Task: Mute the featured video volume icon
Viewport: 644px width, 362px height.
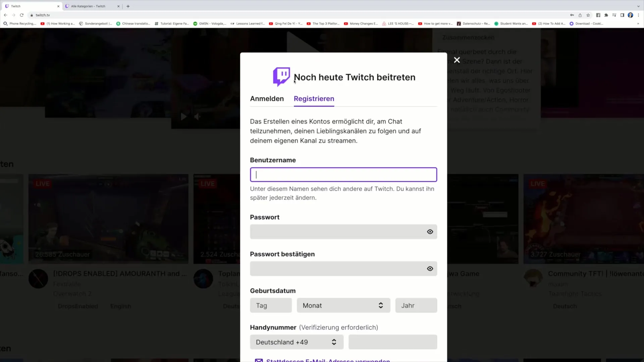Action: pos(197,117)
